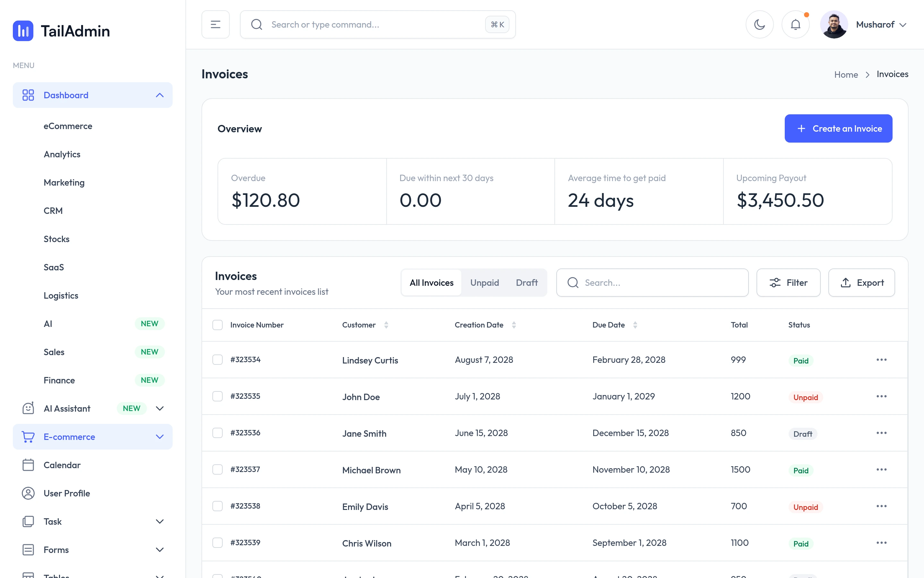Image resolution: width=924 pixels, height=578 pixels.
Task: Tick the select-all checkbox in table header
Action: tap(217, 325)
